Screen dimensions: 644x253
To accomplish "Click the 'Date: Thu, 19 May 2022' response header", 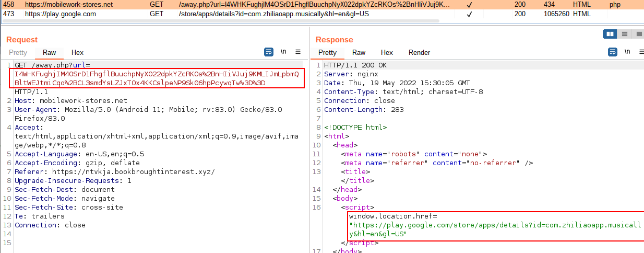I will point(397,83).
